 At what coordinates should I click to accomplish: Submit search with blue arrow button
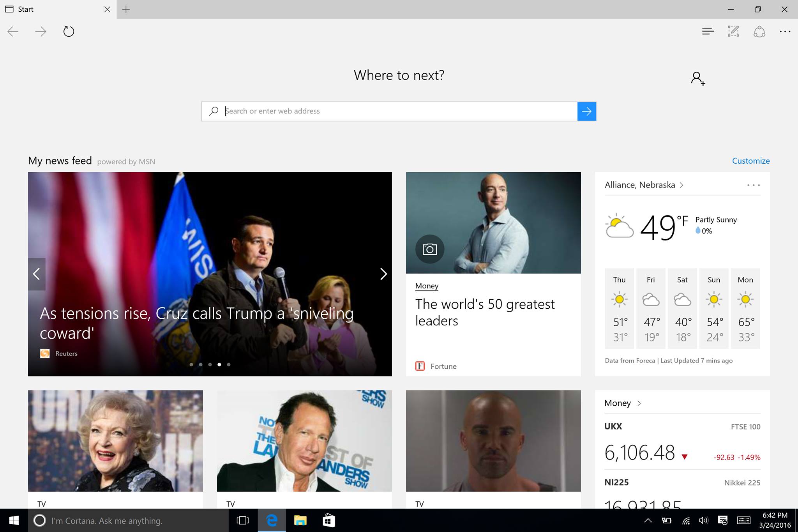[587, 111]
